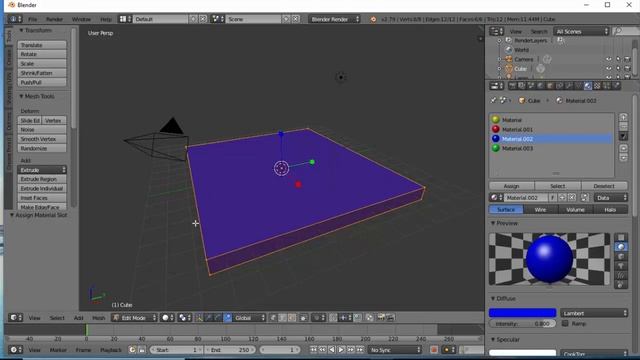Image resolution: width=640 pixels, height=360 pixels.
Task: Toggle Cube visibility eye in outliner
Action: 609,69
